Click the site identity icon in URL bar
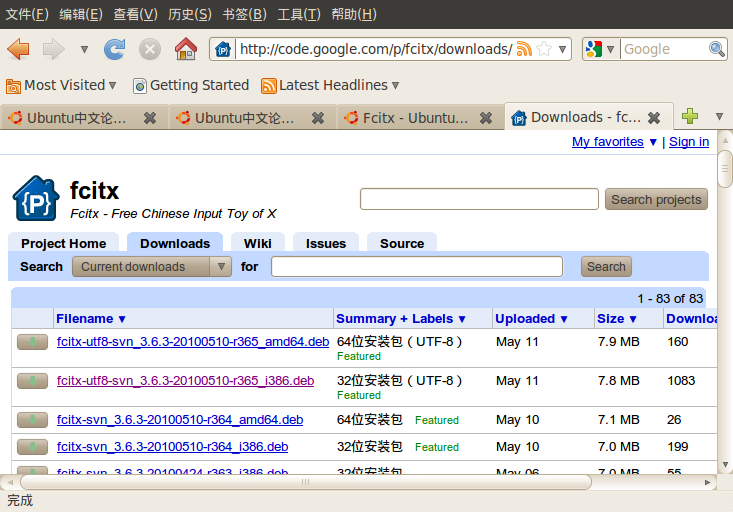This screenshot has height=512, width=733. pyautogui.click(x=223, y=49)
